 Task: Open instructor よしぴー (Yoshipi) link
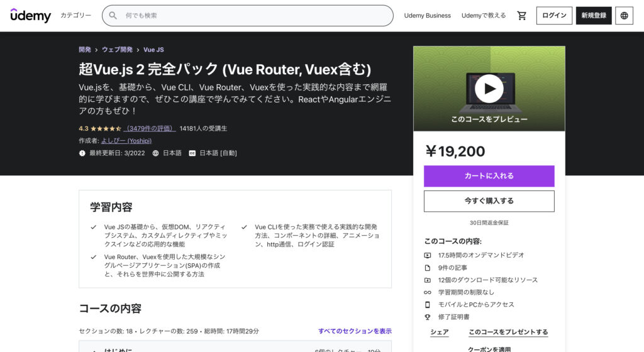pyautogui.click(x=126, y=141)
